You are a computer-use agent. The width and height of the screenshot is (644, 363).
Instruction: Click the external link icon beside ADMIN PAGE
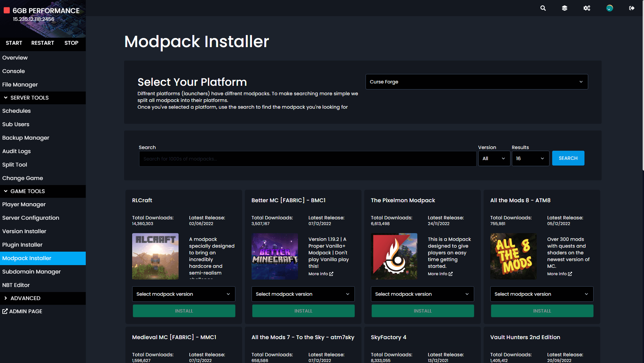tap(5, 311)
